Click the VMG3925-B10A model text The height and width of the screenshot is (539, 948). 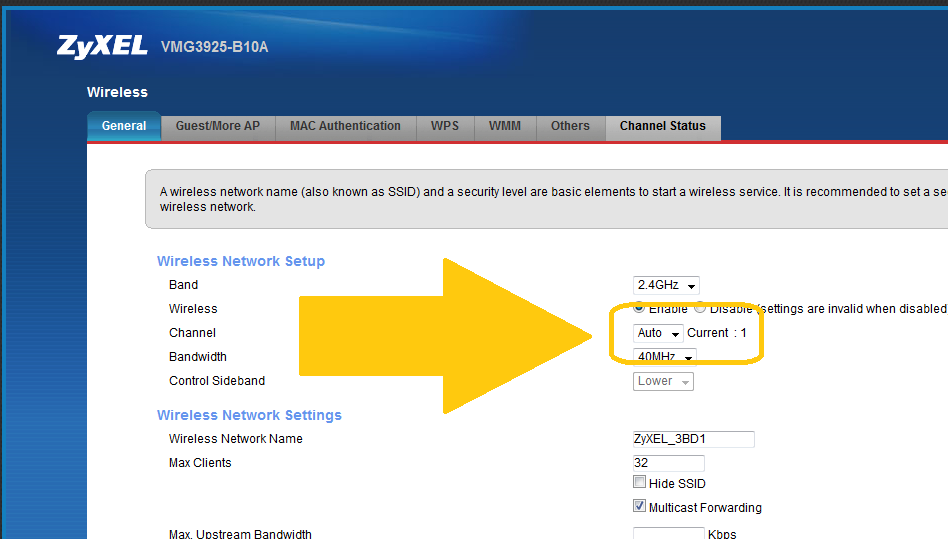[215, 47]
